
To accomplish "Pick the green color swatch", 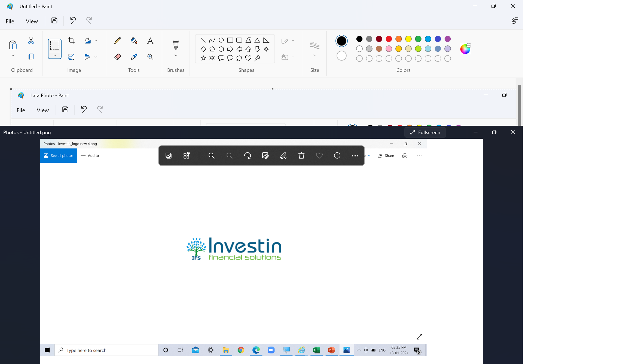I will pos(418,39).
